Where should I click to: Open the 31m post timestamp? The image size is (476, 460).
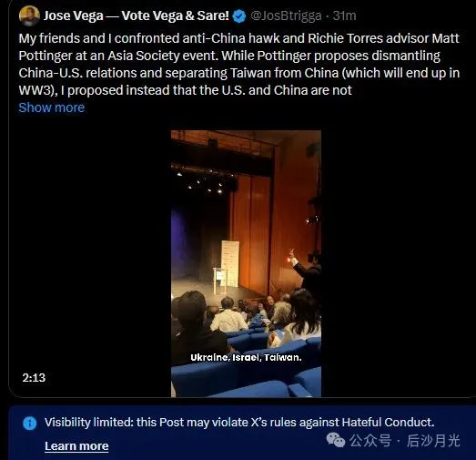tap(344, 15)
